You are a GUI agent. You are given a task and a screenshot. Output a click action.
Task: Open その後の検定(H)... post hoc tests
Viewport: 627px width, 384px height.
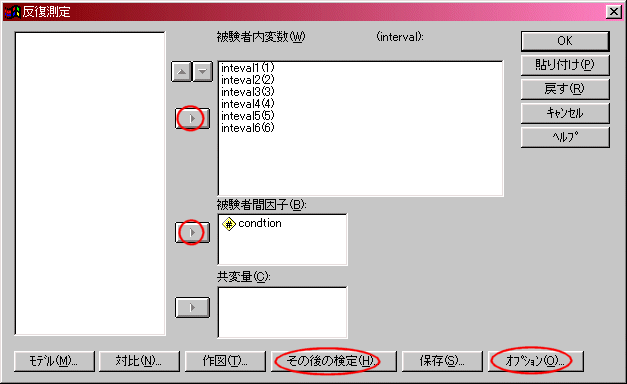[333, 361]
